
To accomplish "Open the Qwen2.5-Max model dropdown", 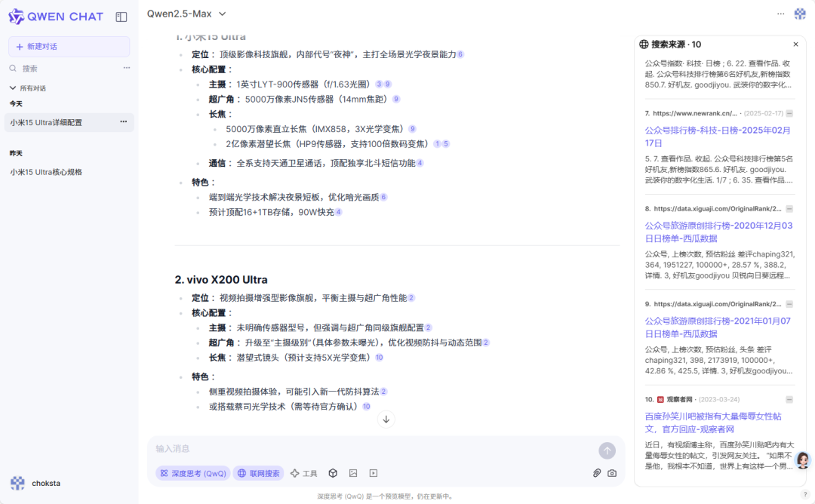I will (x=186, y=14).
